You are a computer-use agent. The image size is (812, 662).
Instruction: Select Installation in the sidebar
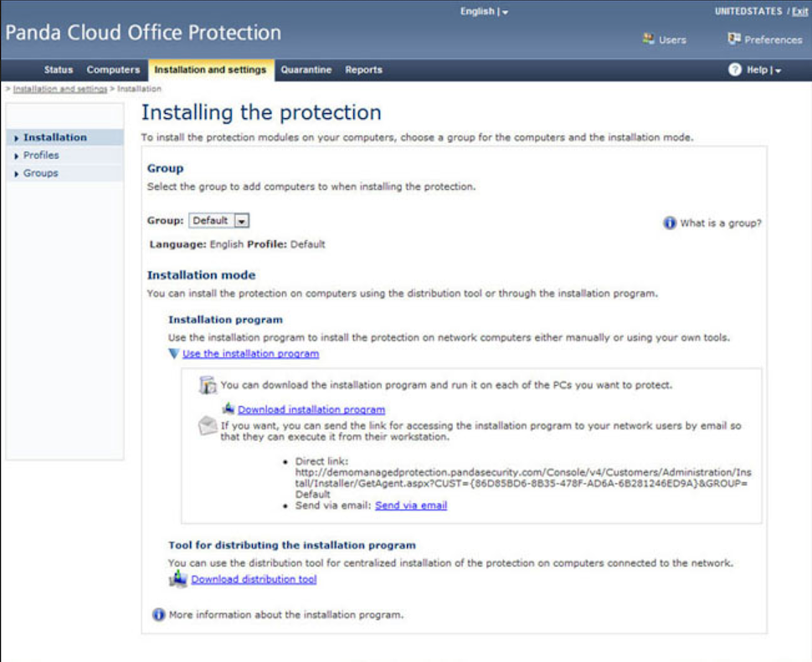pos(55,137)
